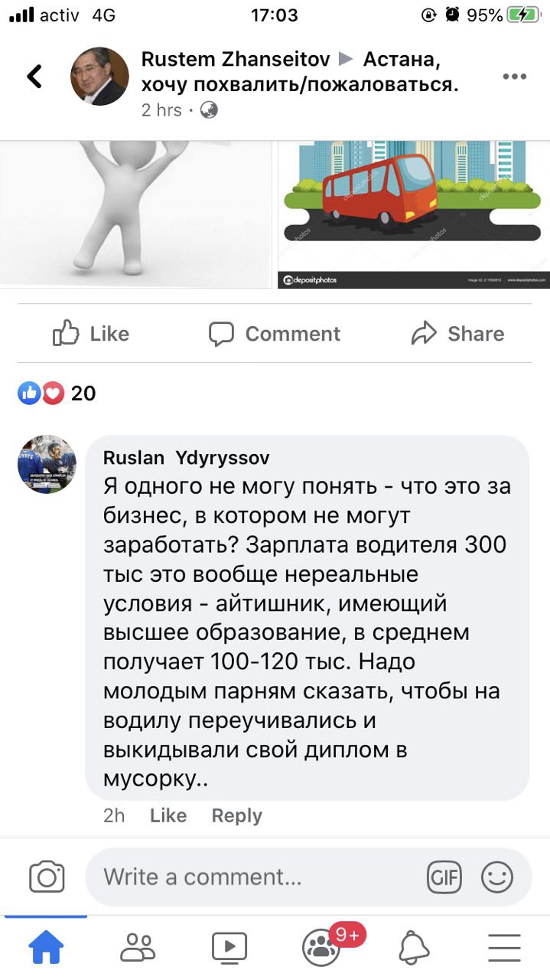Like Ruslan Ydyryssov's comment

[x=168, y=816]
